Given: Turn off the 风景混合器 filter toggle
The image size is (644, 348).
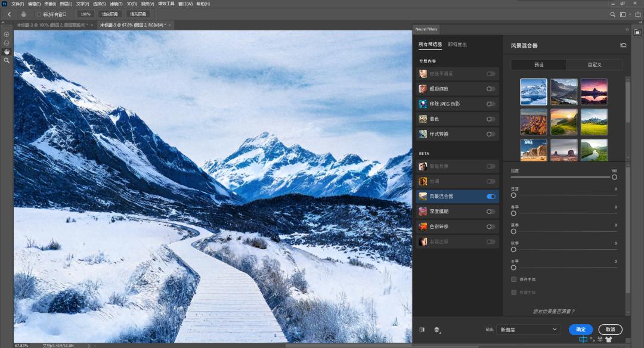Looking at the screenshot, I should 491,196.
